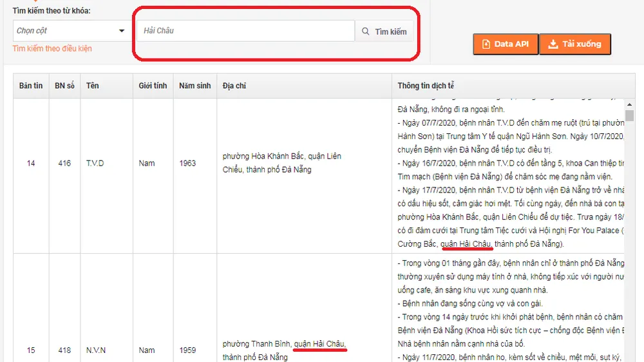Click the 'Bản tin' column header
Viewport: 644px width, 362px height.
(x=31, y=86)
